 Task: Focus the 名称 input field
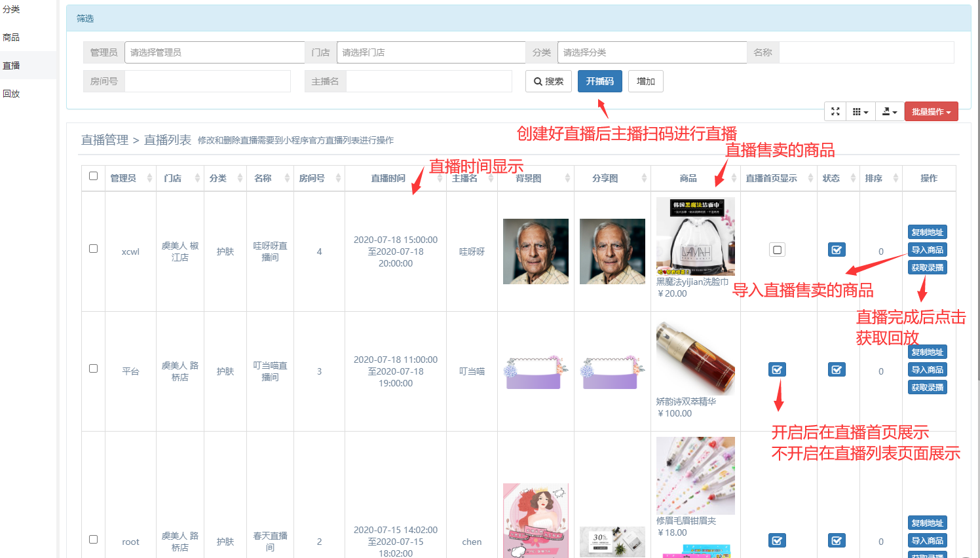click(866, 52)
